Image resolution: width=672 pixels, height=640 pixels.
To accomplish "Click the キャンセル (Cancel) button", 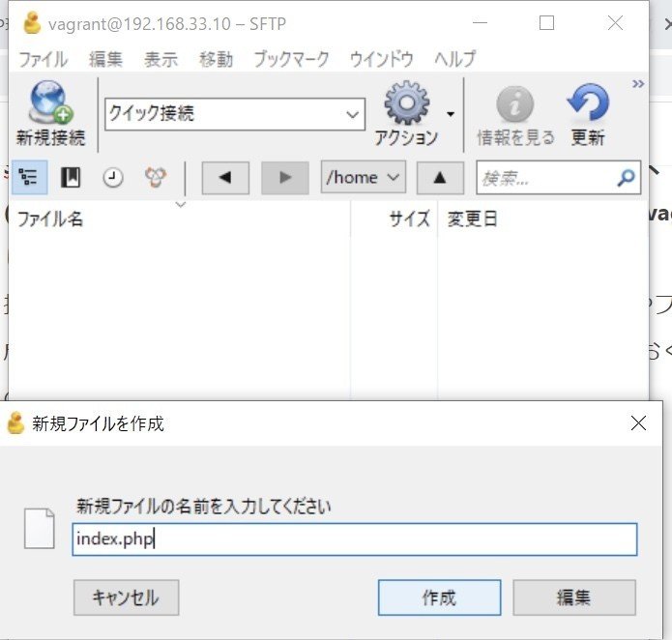I will click(x=126, y=597).
